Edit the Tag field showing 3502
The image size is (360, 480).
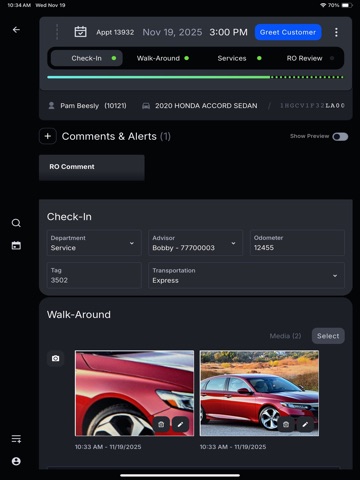(94, 276)
